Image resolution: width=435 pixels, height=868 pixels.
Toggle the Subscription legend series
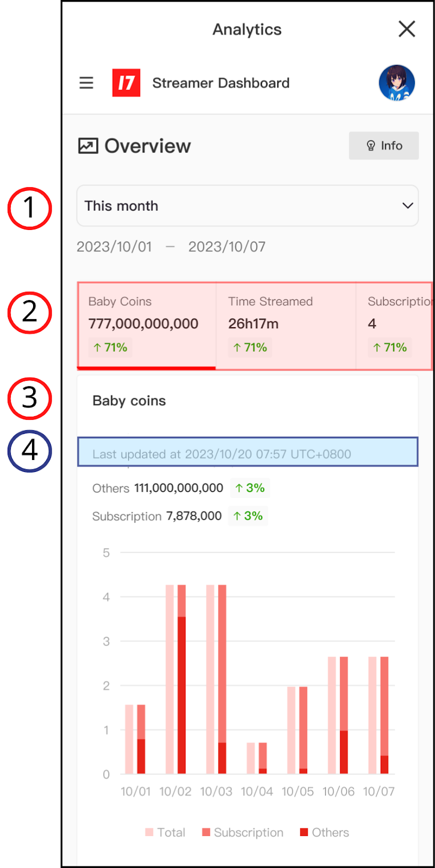pos(243,832)
